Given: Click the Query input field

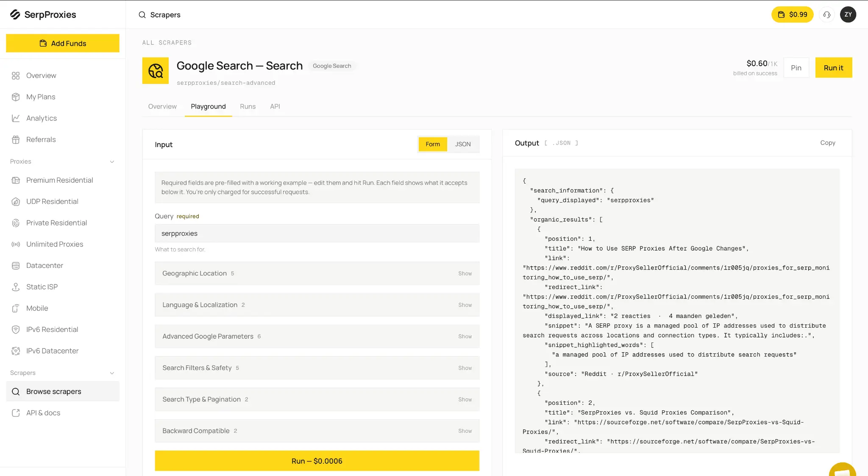Looking at the screenshot, I should tap(317, 234).
